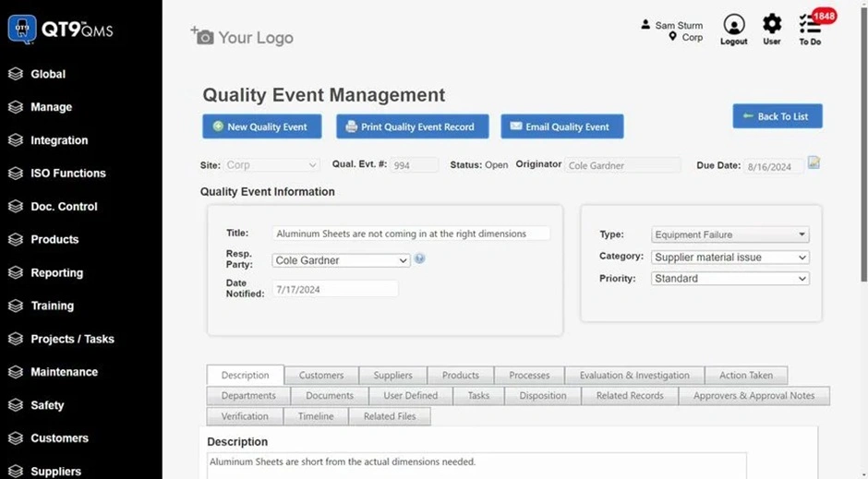Click the camera icon to upload logo
Viewport: 868px width, 479px height.
pyautogui.click(x=202, y=37)
